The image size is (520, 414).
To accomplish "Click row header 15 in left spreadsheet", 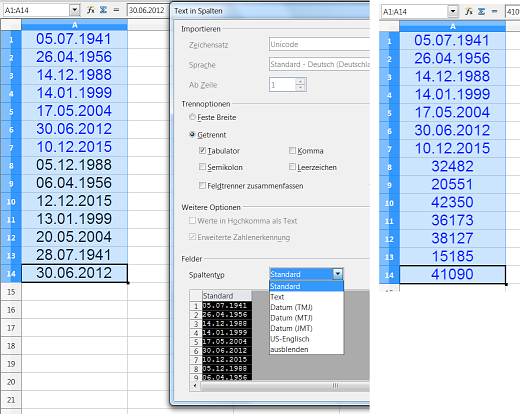I will tap(11, 292).
